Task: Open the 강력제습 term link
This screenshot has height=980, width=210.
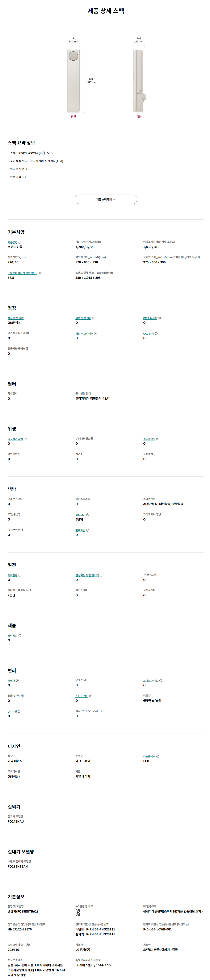Action: pyautogui.click(x=13, y=636)
